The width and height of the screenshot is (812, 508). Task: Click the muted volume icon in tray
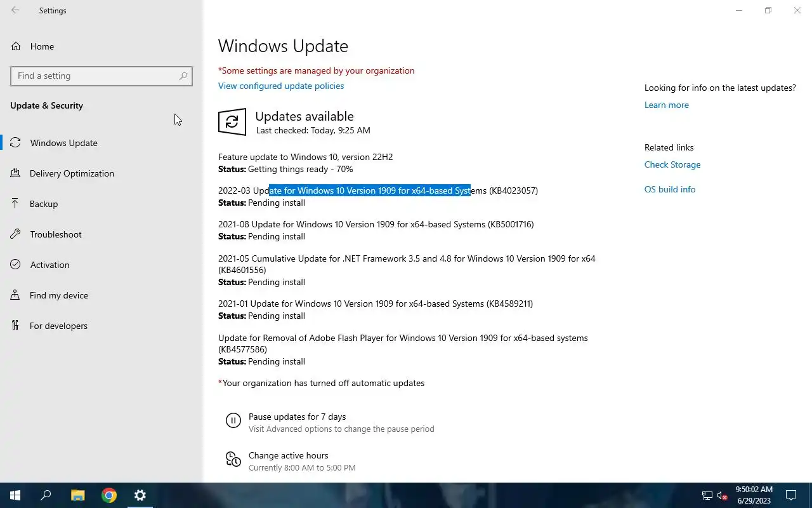722,495
